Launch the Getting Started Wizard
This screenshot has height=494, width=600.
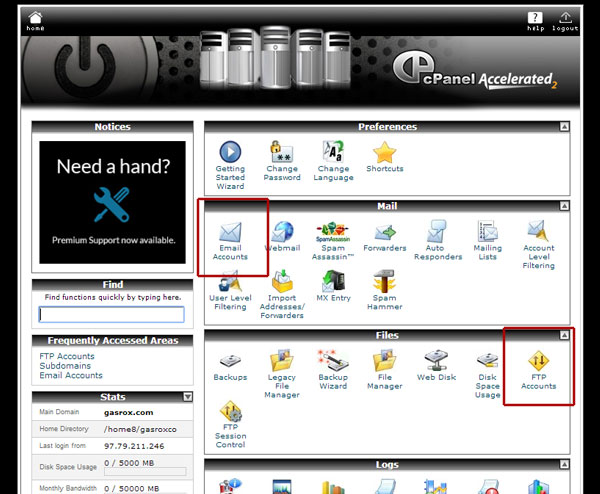[x=230, y=165]
